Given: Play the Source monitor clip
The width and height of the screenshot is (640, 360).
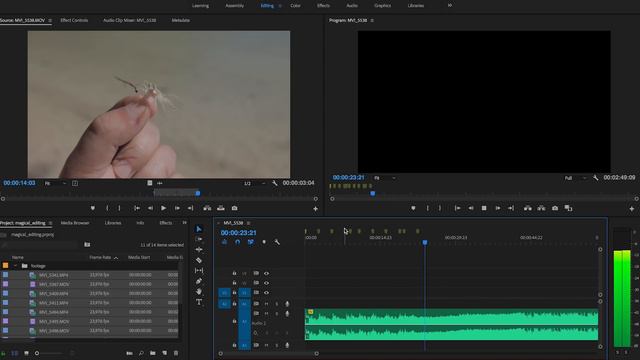Looking at the screenshot, I should 163,208.
